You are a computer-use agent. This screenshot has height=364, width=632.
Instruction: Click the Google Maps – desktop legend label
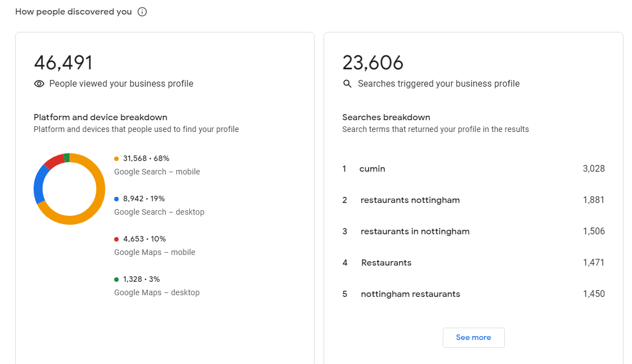[x=157, y=293]
